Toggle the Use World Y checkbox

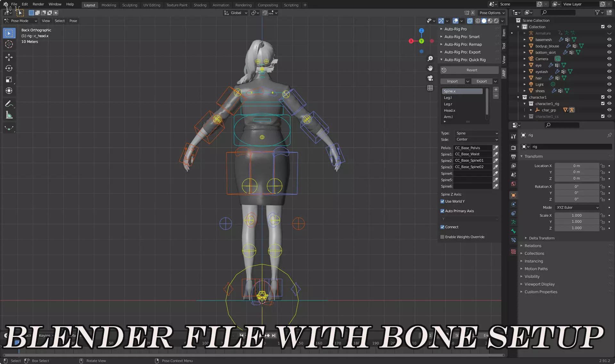[442, 201]
